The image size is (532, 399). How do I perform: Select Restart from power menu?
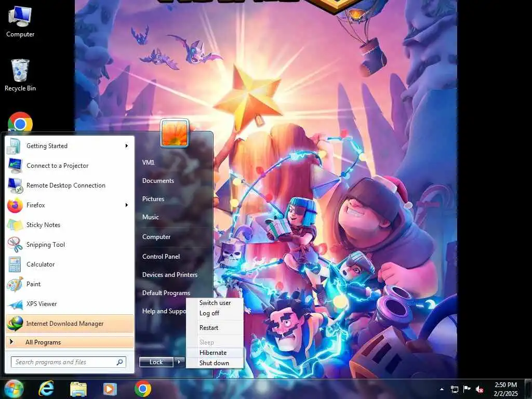click(215, 328)
